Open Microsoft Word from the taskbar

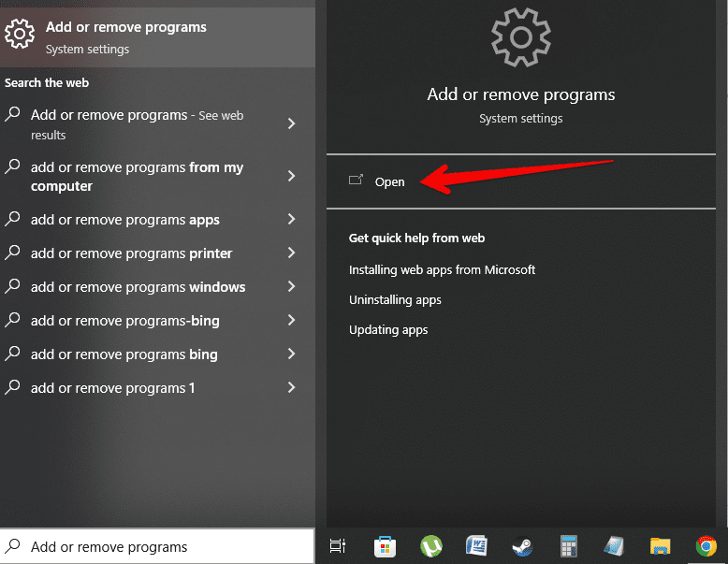pos(477,546)
